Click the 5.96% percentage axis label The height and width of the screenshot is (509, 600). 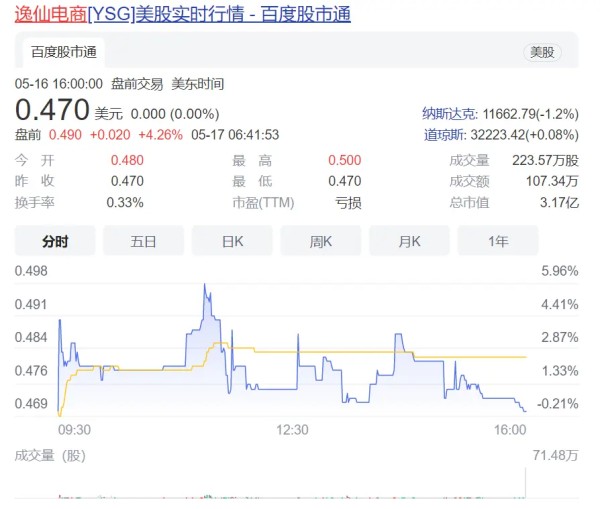[559, 271]
